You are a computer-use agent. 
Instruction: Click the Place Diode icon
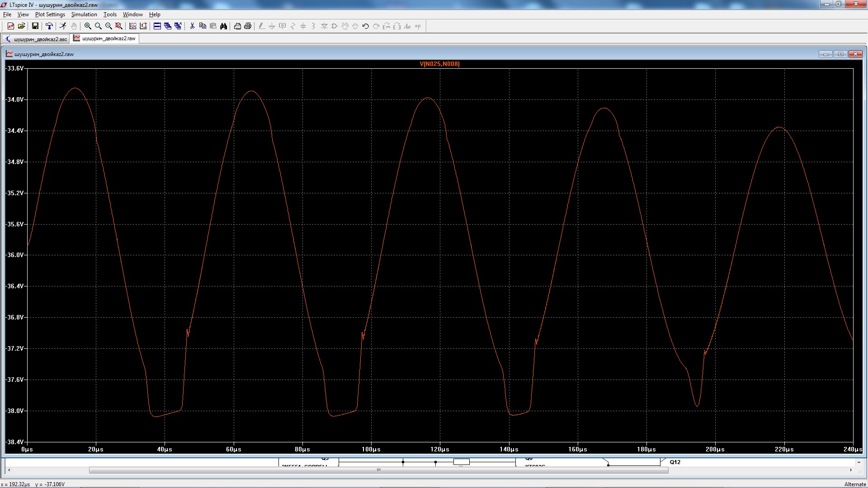coord(324,26)
